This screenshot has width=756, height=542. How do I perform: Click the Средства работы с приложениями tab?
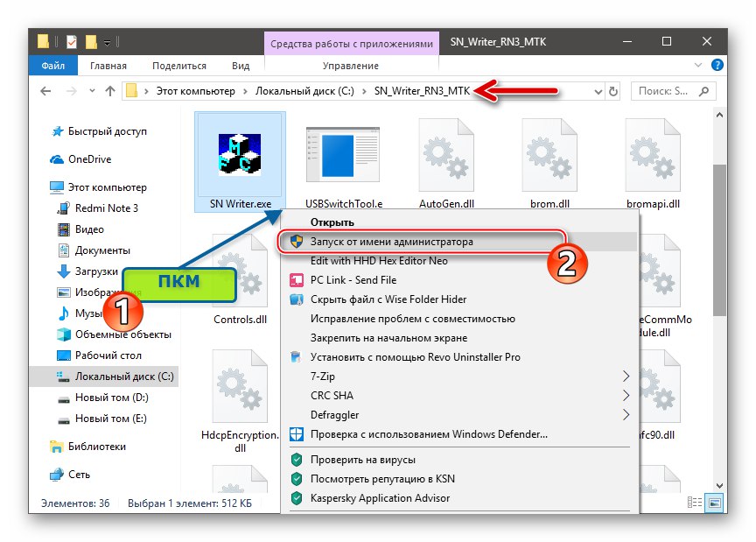coord(352,44)
